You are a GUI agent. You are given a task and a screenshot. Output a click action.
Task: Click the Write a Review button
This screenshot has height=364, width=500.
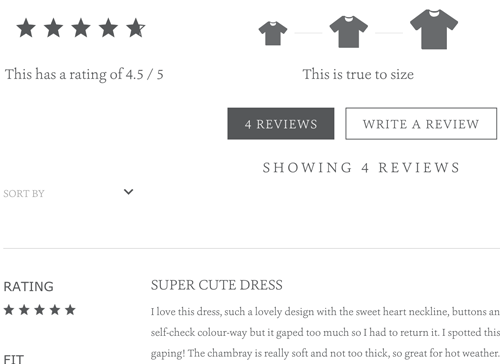tap(421, 124)
